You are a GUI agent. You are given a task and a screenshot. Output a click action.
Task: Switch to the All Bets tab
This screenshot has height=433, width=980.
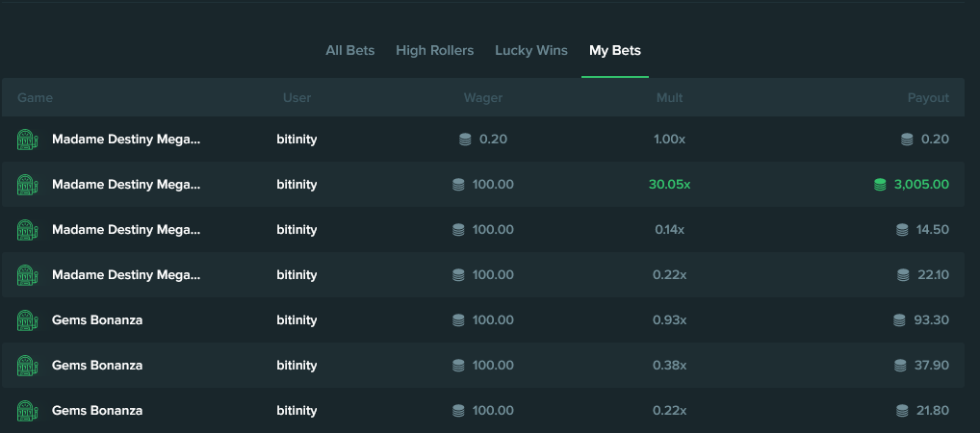click(x=350, y=51)
